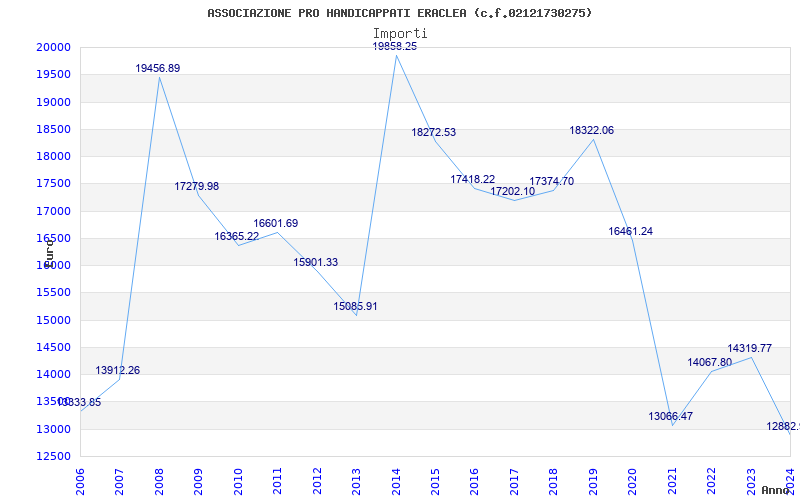The image size is (800, 500).
Task: Click x-axis year 2020
Action: pos(633,481)
